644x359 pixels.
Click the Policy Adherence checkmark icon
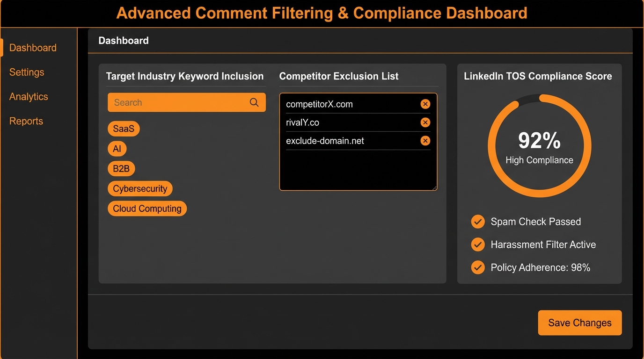[477, 267]
